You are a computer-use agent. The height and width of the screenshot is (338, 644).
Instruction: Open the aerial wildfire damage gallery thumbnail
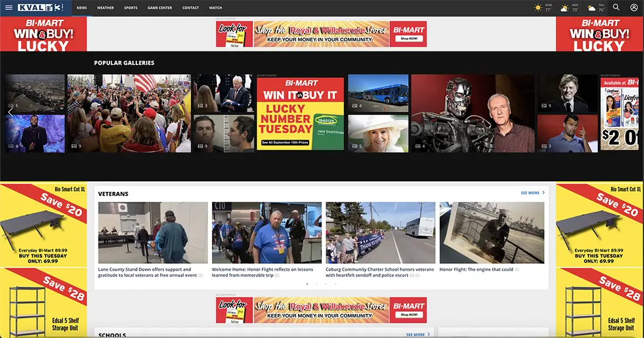pos(35,93)
